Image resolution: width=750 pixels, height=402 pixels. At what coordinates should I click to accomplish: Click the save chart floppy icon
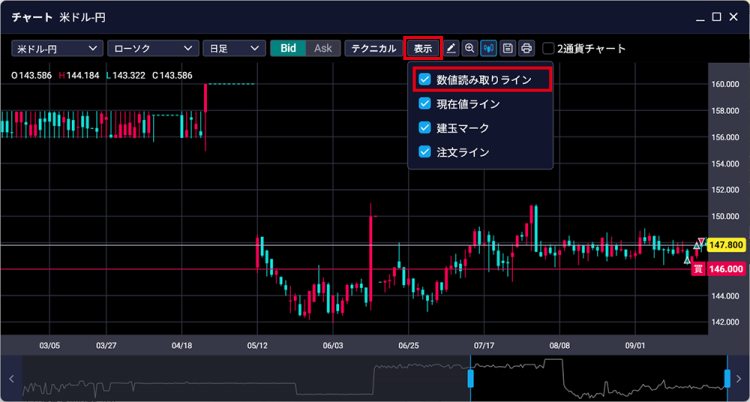point(508,48)
